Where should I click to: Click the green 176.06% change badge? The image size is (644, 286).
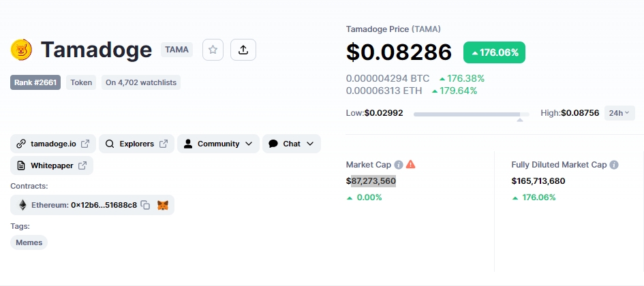click(x=494, y=52)
